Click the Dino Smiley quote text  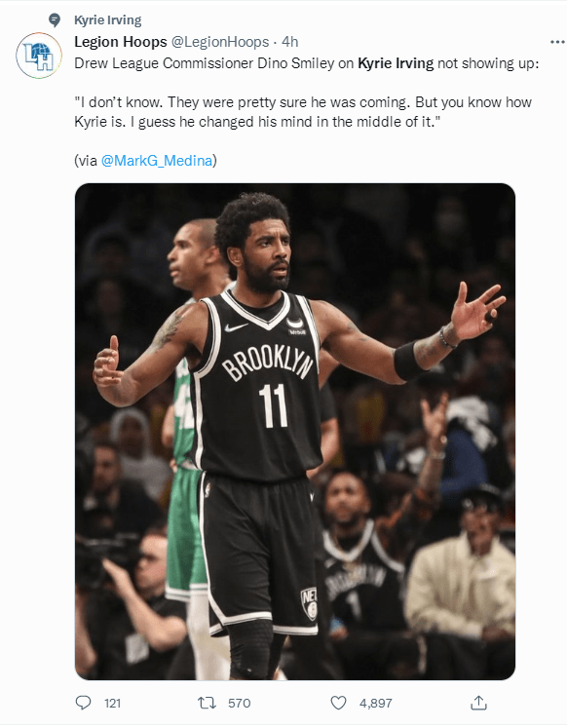[x=303, y=112]
